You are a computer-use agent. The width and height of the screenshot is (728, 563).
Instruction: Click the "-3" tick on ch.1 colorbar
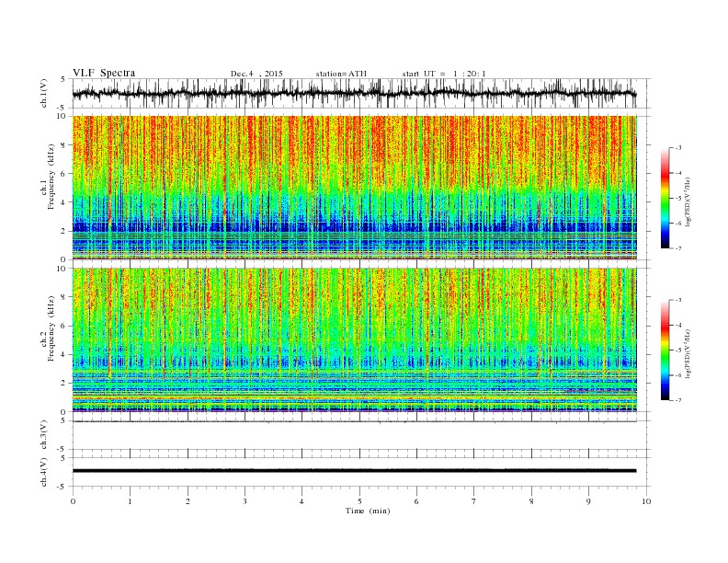pyautogui.click(x=677, y=148)
